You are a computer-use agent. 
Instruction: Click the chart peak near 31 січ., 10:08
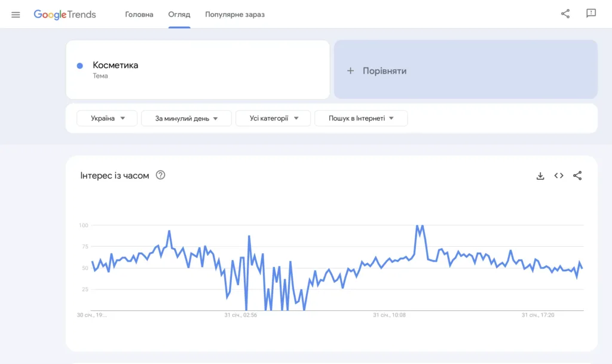click(x=418, y=226)
